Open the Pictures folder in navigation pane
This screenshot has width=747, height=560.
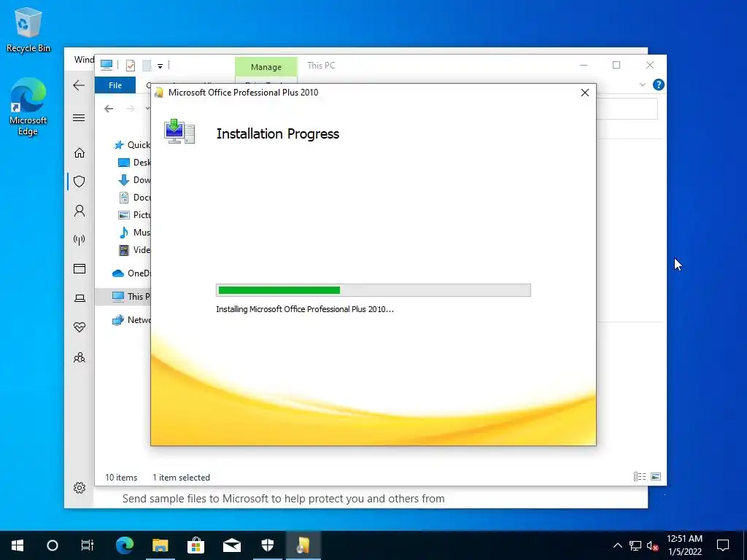(x=134, y=215)
